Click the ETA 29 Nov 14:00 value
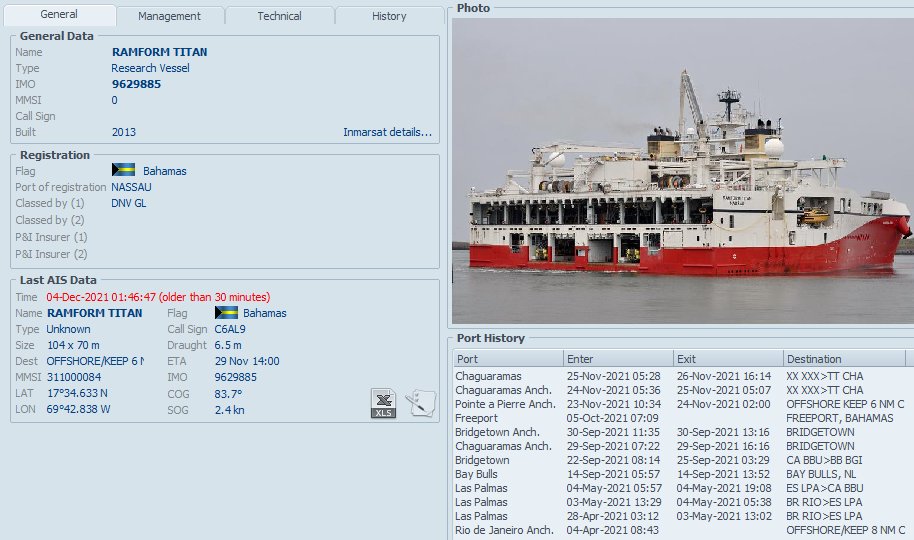 pyautogui.click(x=247, y=361)
